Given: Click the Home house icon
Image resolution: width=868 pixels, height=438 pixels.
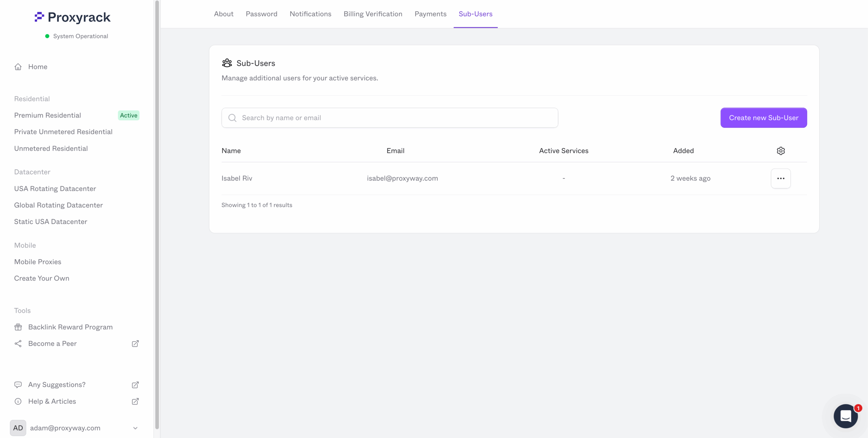Looking at the screenshot, I should pyautogui.click(x=18, y=67).
